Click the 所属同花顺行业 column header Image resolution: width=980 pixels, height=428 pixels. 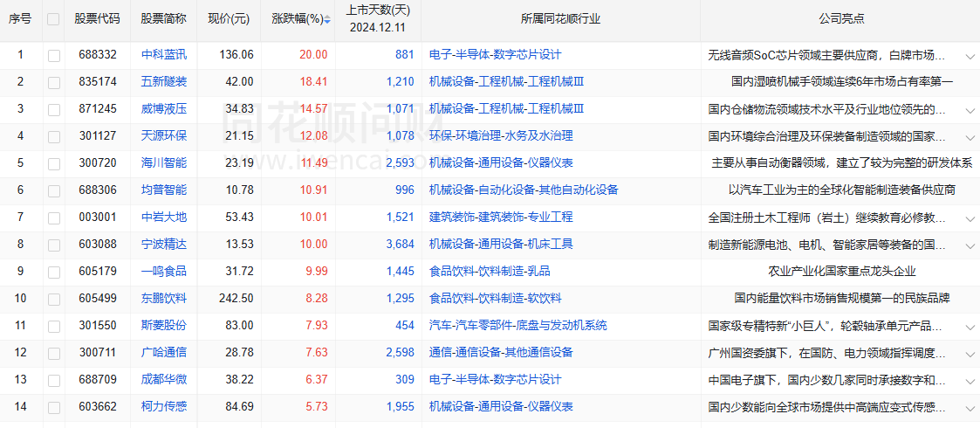[560, 19]
